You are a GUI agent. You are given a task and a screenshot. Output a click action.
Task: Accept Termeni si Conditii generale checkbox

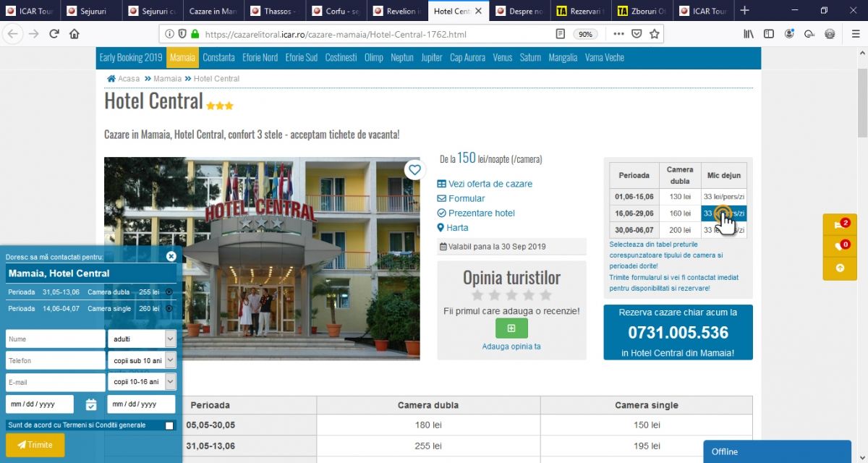tap(169, 425)
